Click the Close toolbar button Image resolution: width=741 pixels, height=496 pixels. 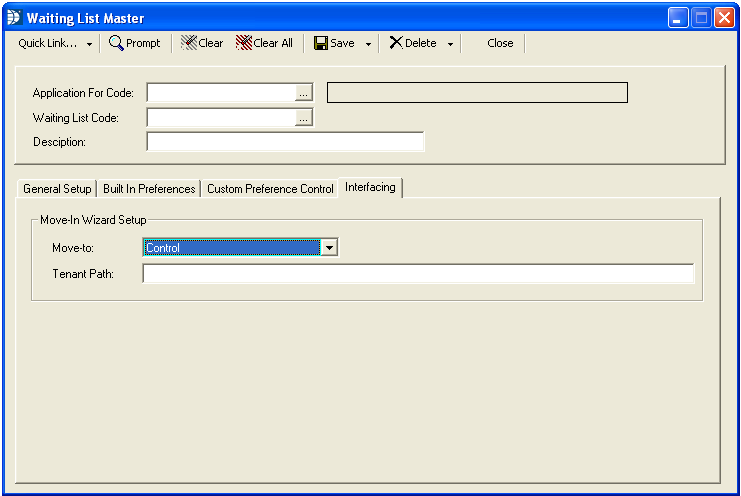(x=500, y=43)
